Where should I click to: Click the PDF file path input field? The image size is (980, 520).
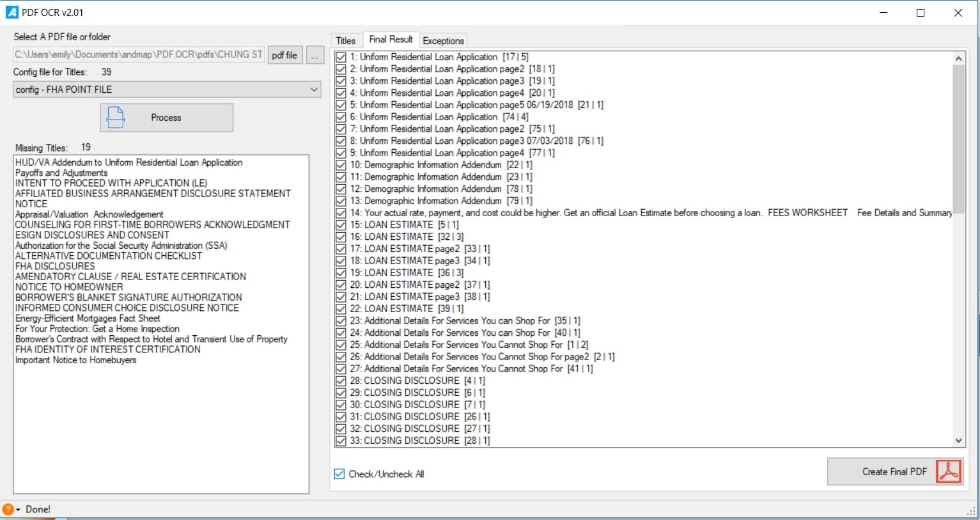point(139,55)
